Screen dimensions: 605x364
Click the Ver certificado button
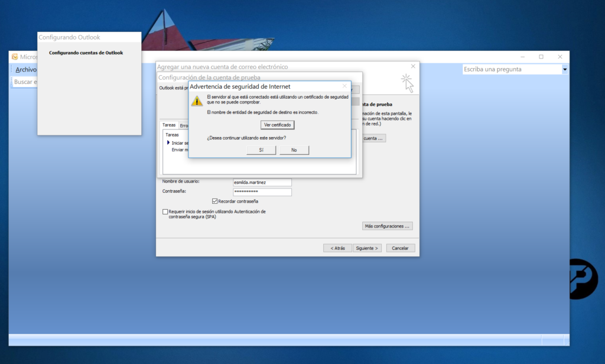(277, 125)
